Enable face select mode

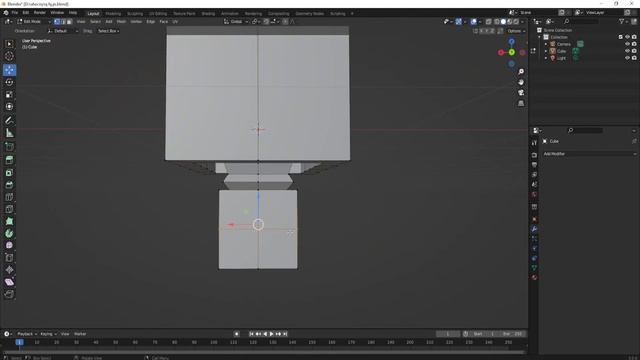pyautogui.click(x=69, y=22)
